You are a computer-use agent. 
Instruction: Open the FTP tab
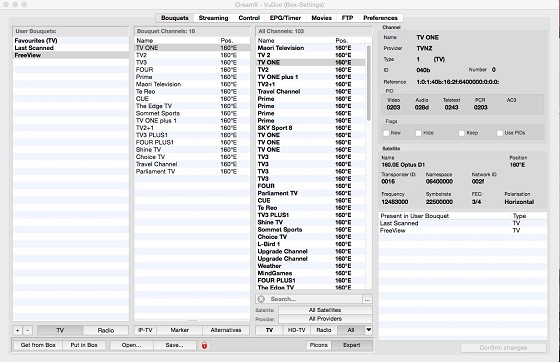347,18
